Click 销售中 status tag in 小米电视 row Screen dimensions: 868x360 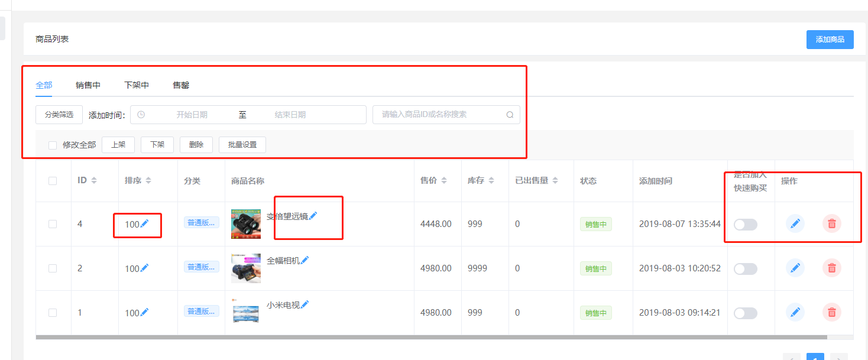pyautogui.click(x=596, y=313)
